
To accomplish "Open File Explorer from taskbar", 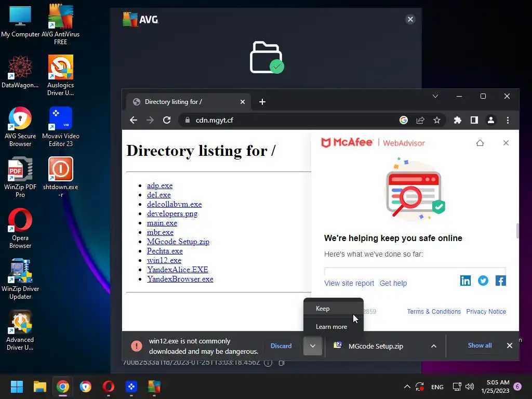I will pos(39,387).
